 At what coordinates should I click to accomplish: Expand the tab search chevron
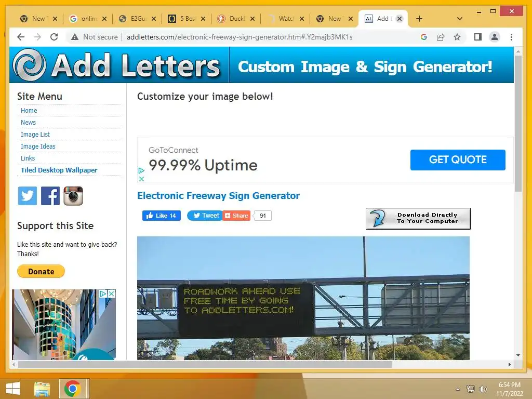459,19
